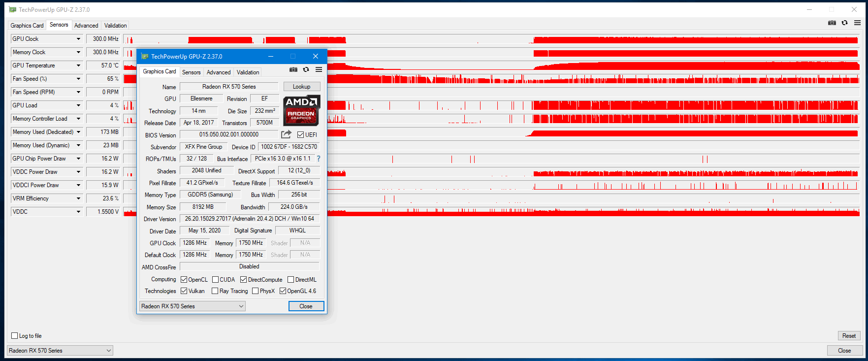Click Close button in front GPU-Z window
868x361 pixels.
306,306
